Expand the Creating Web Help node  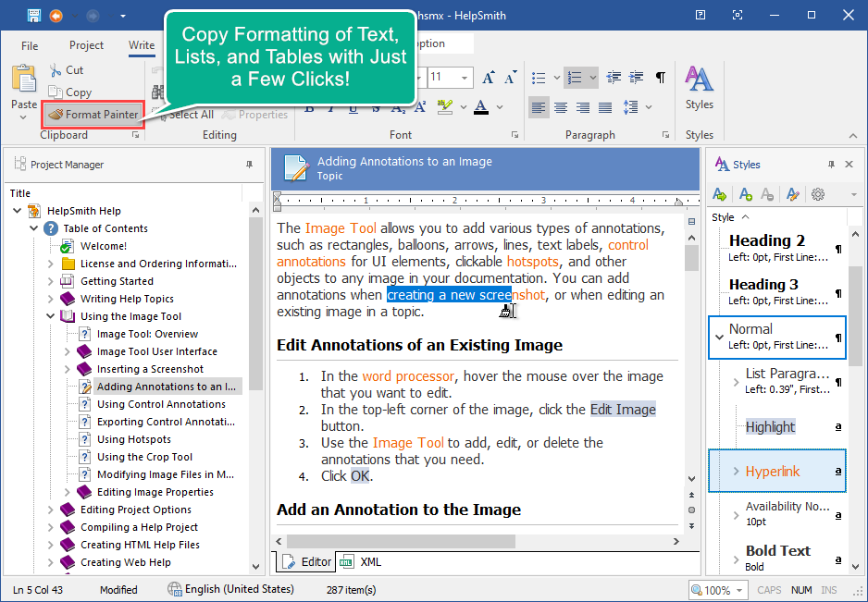click(50, 562)
